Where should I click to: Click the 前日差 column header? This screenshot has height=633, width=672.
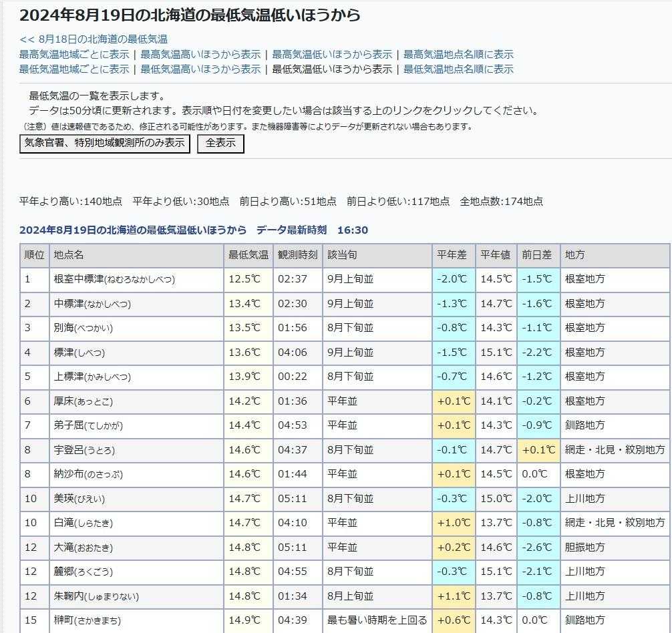[536, 255]
